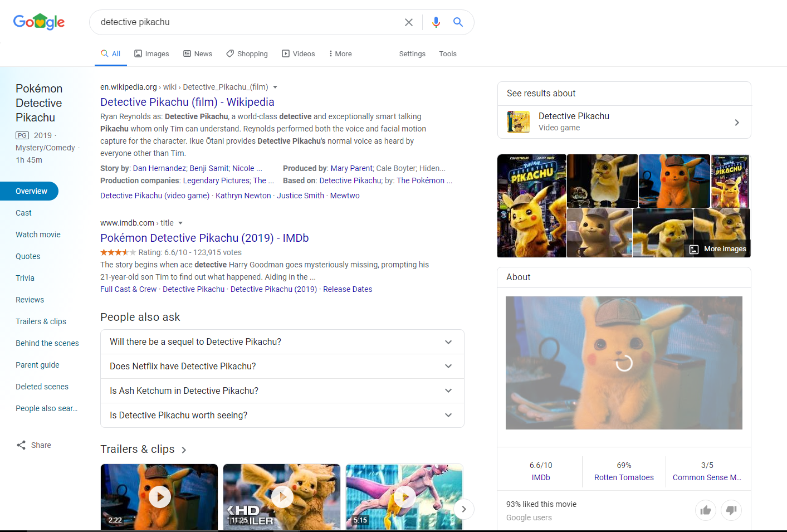Open IMDb result options dropdown arrow

click(x=180, y=223)
